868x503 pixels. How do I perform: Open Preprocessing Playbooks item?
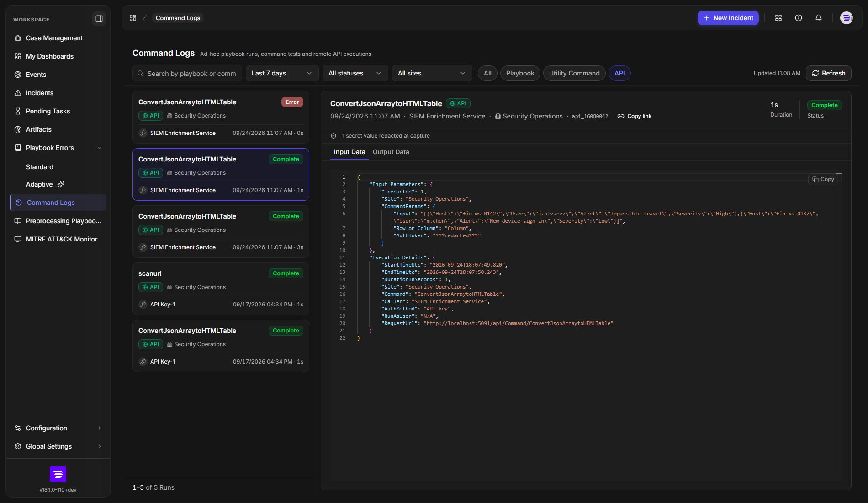(58, 221)
